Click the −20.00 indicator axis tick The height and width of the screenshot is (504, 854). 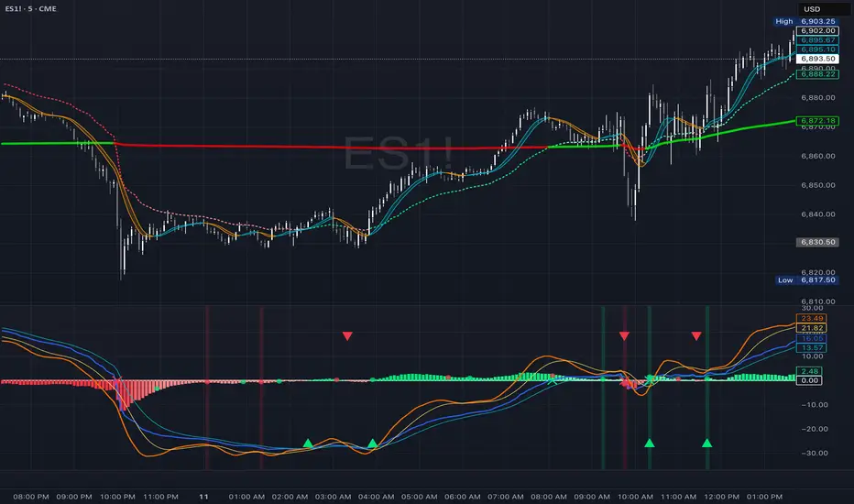pos(815,429)
